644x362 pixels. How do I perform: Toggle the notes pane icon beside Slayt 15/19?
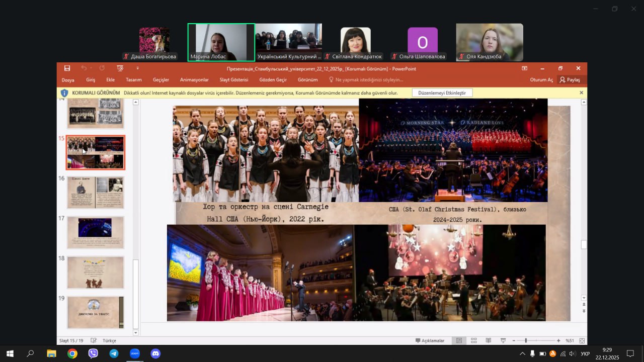coord(94,340)
